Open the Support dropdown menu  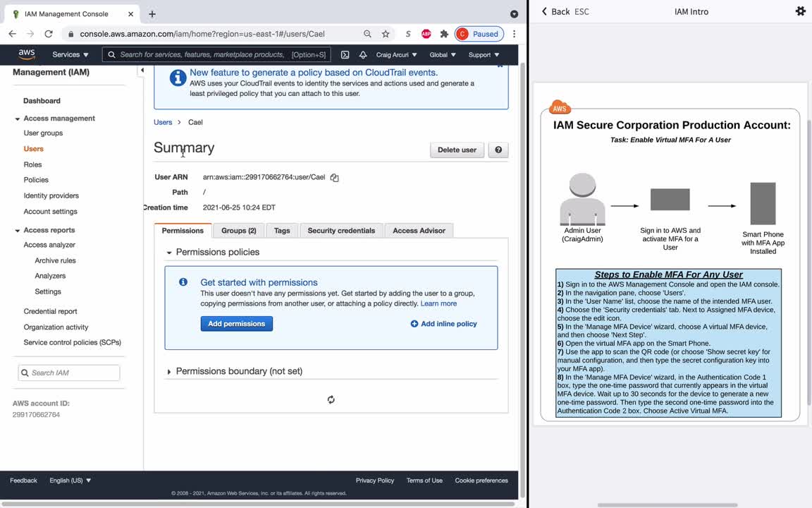tap(484, 54)
